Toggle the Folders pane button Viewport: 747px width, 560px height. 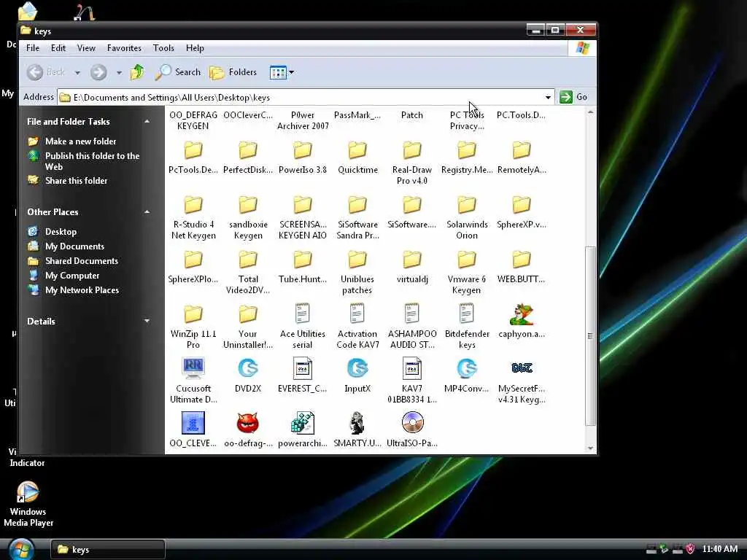click(233, 72)
